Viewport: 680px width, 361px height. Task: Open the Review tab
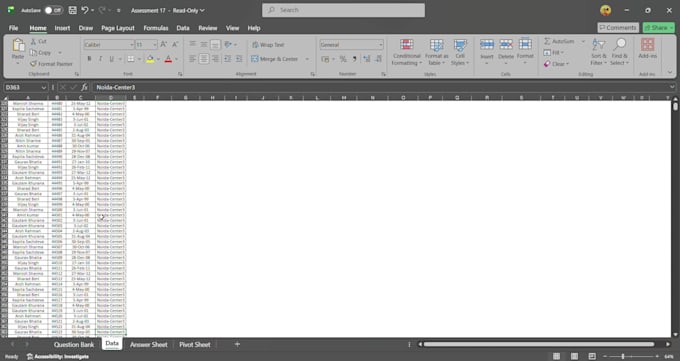click(x=207, y=28)
